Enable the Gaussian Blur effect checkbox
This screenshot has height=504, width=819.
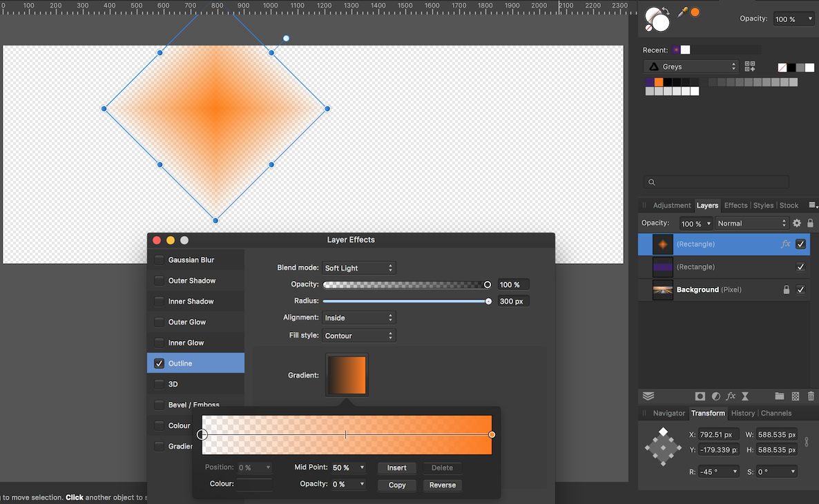click(x=160, y=259)
